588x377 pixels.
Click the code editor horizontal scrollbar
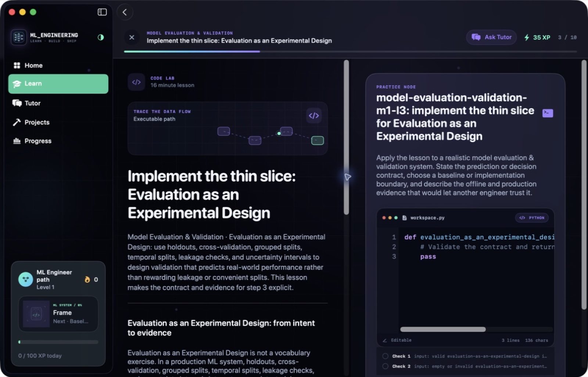[x=443, y=330]
